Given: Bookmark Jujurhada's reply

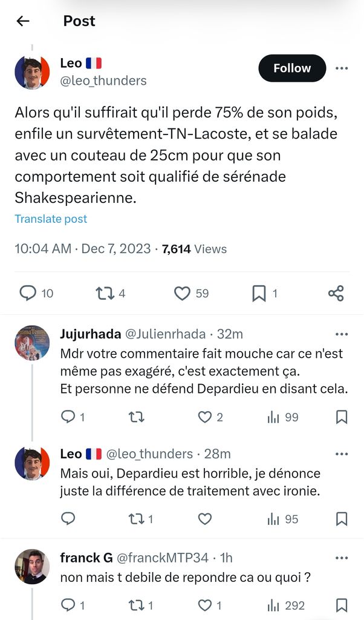Looking at the screenshot, I should (341, 417).
